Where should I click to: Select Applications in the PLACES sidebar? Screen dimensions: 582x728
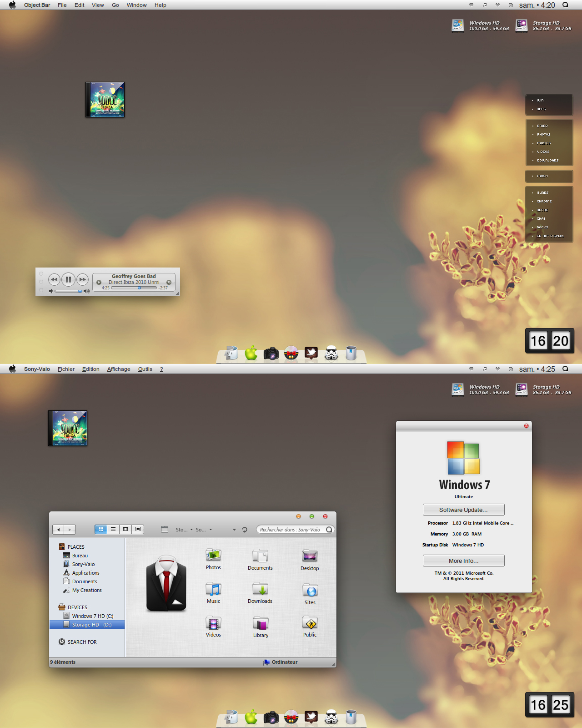[85, 573]
